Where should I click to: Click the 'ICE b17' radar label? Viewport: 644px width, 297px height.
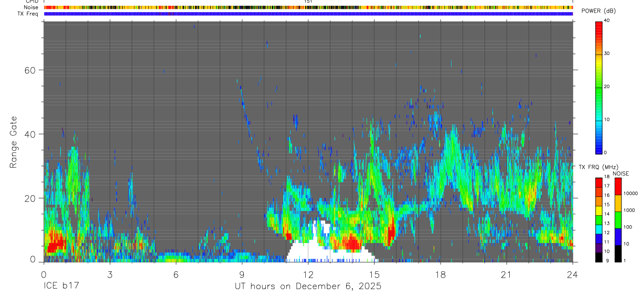pyautogui.click(x=60, y=287)
